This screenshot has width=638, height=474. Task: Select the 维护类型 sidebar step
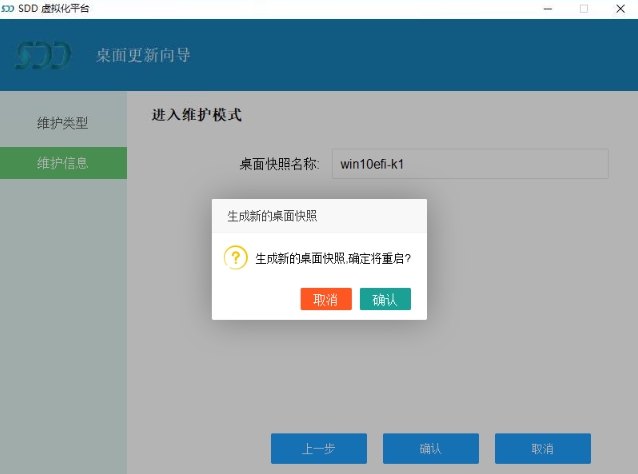[63, 123]
